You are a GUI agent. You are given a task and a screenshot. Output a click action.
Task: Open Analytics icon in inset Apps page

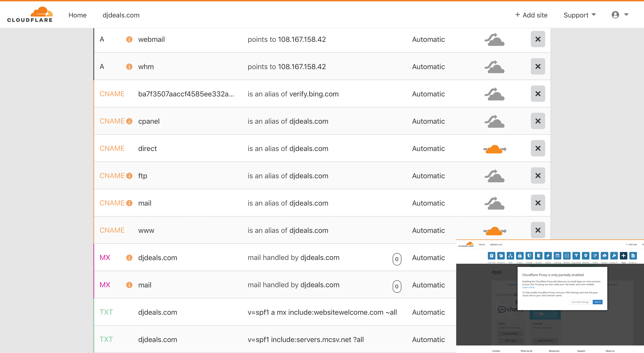(501, 256)
